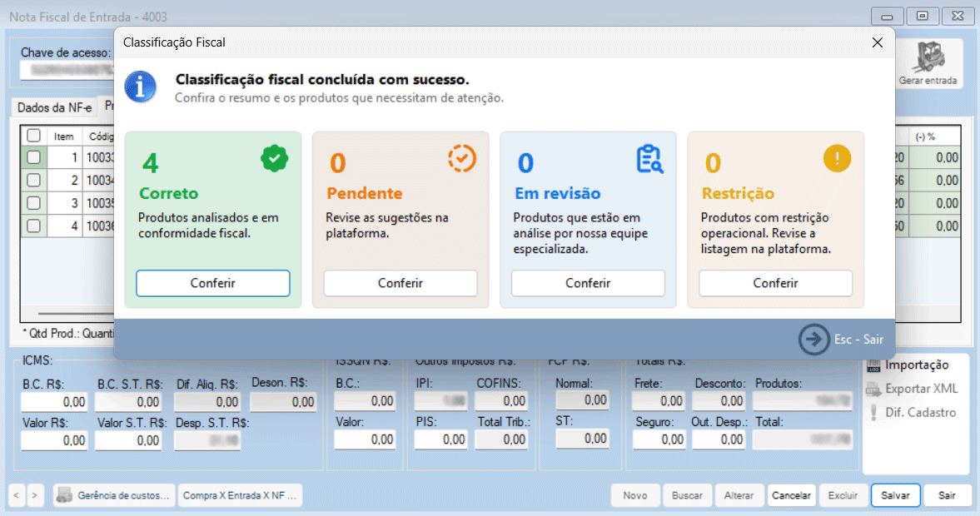Screen dimensions: 980x516
Task: Open Compra X Entrada X NF button
Action: click(240, 495)
